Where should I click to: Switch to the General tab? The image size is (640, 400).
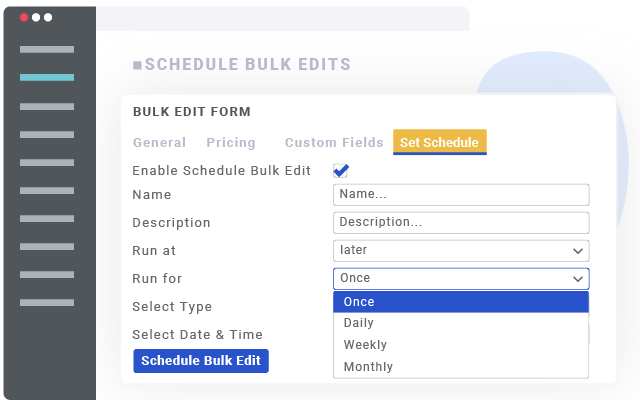pos(159,143)
